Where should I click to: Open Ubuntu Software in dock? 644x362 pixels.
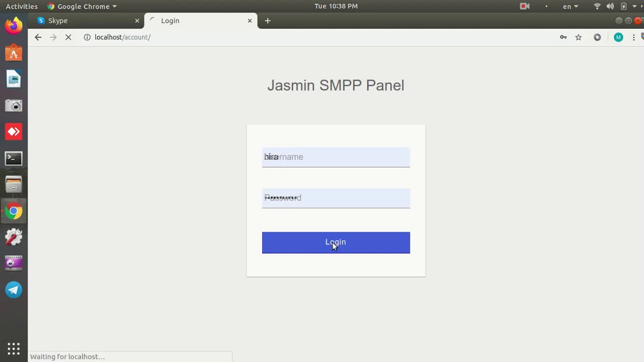pos(14,53)
